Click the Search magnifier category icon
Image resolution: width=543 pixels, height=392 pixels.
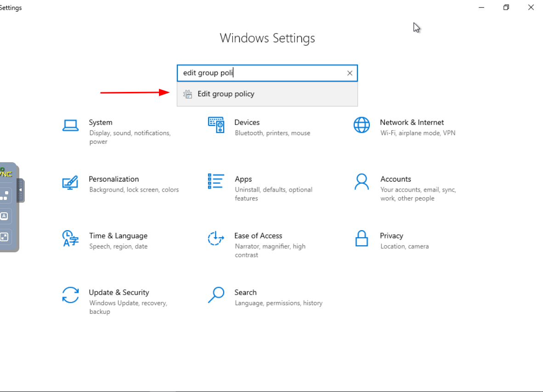216,295
